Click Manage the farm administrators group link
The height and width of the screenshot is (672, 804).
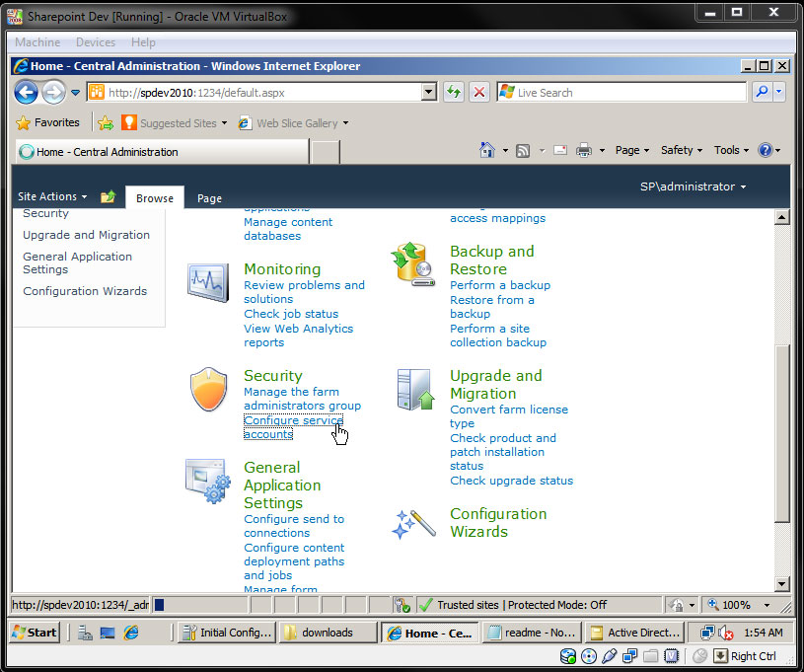point(302,399)
